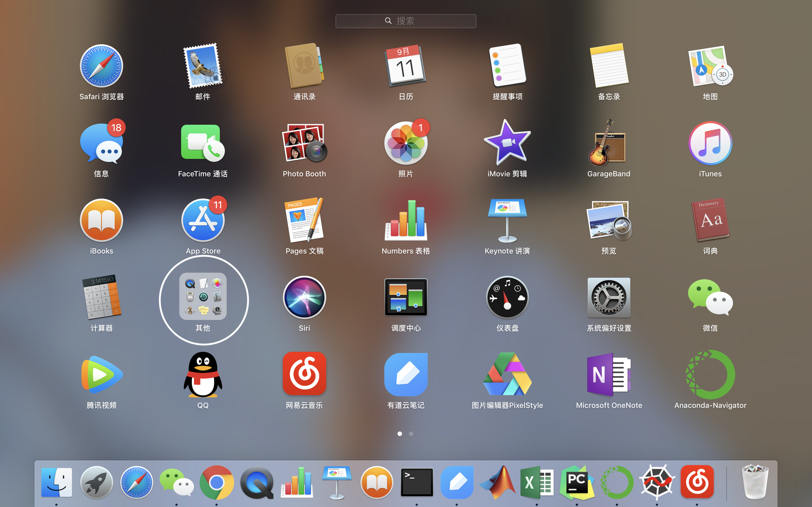Open Microsoft OneNote app
This screenshot has height=507, width=812.
[x=608, y=375]
